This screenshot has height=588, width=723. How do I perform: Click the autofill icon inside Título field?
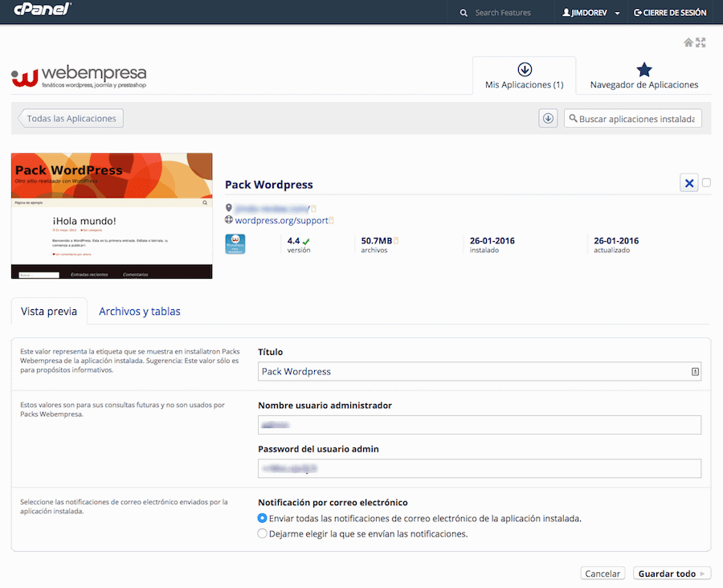[695, 372]
